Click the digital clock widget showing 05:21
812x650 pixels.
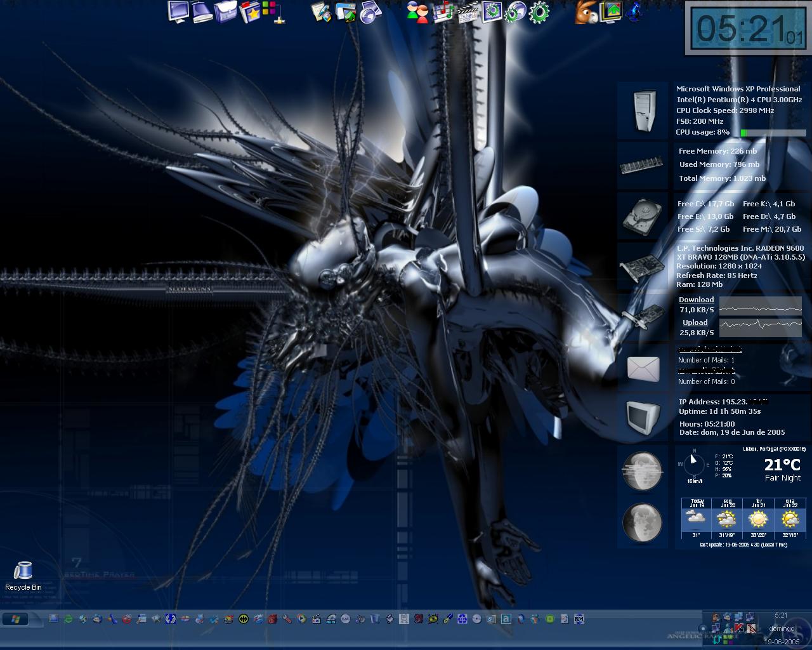pos(748,29)
